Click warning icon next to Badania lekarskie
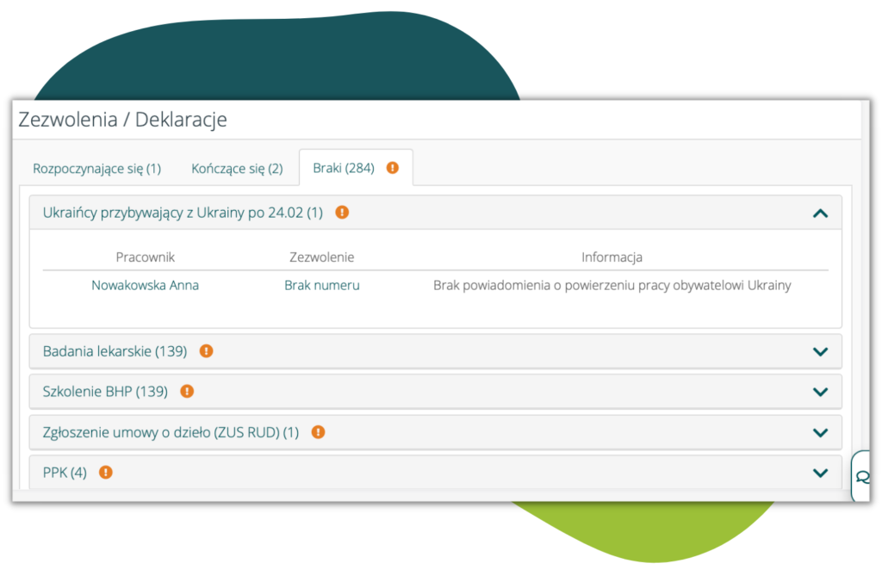The height and width of the screenshot is (588, 882). coord(206,351)
